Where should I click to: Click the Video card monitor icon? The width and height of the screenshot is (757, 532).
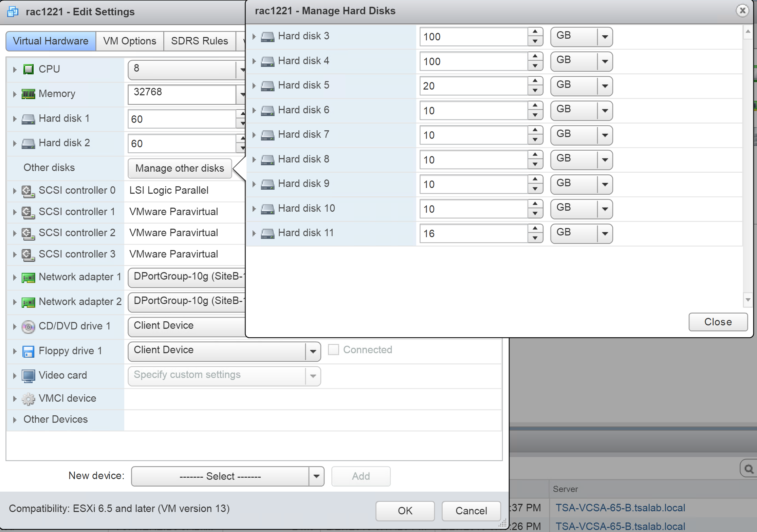[29, 376]
